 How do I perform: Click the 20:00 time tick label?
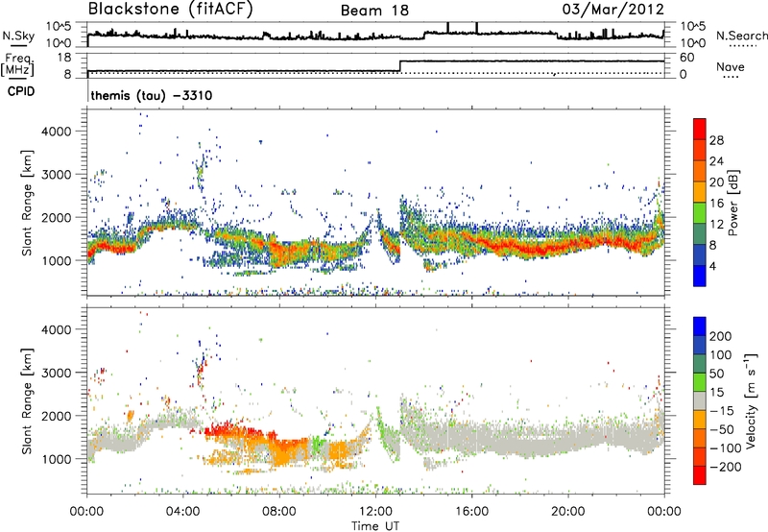click(x=567, y=512)
